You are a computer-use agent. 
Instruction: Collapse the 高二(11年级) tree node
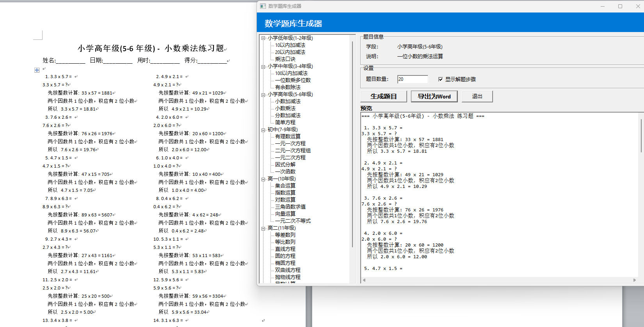tap(263, 228)
